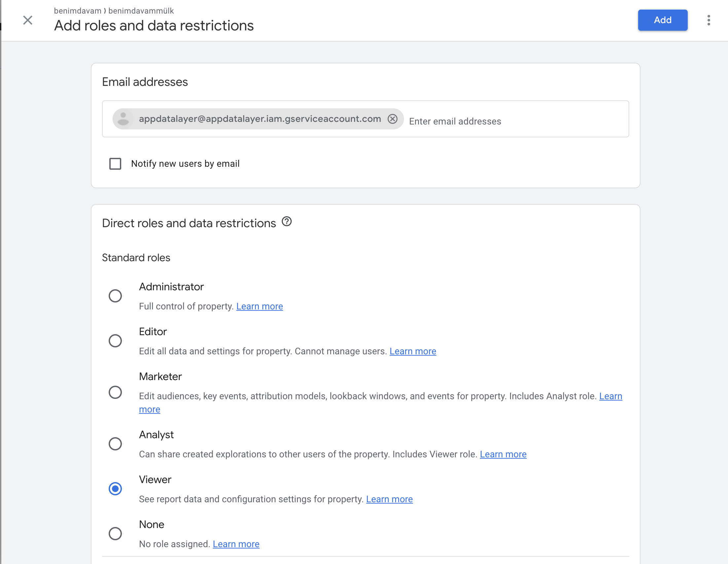Close the add roles panel with X
The width and height of the screenshot is (728, 564).
pyautogui.click(x=28, y=20)
